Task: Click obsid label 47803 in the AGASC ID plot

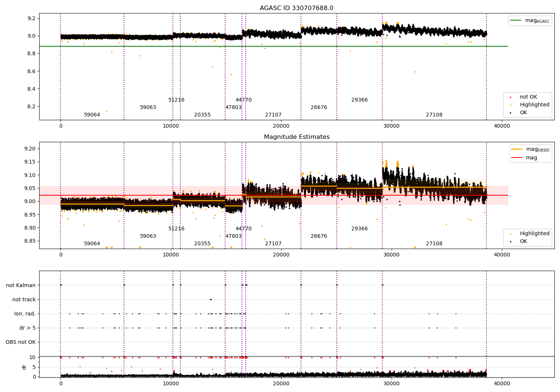Action: (233, 108)
